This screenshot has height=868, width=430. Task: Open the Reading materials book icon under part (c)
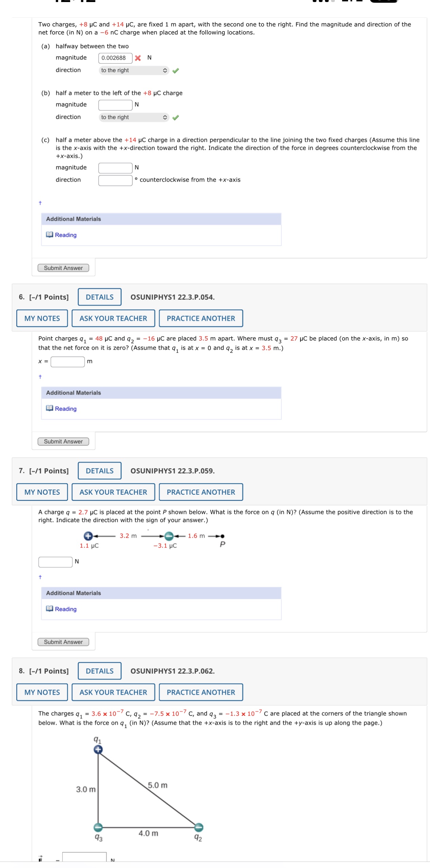pos(49,235)
